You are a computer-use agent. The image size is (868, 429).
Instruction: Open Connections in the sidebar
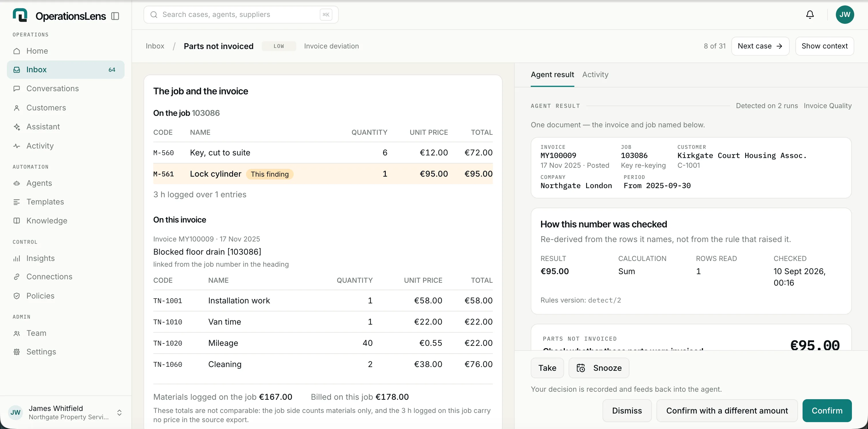click(65, 276)
